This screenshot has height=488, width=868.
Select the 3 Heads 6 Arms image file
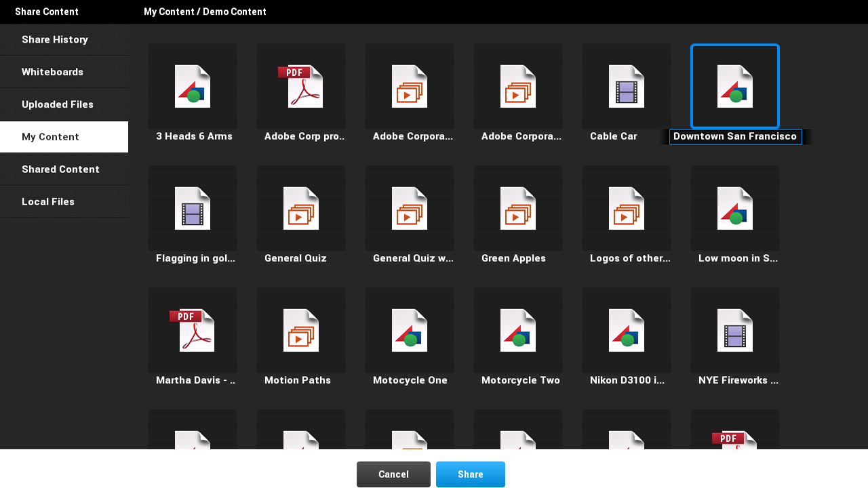point(193,87)
